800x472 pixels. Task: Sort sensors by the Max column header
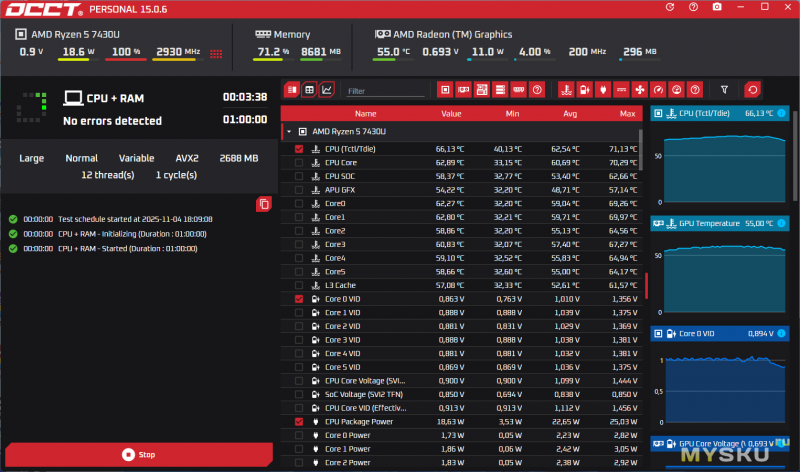click(x=627, y=113)
